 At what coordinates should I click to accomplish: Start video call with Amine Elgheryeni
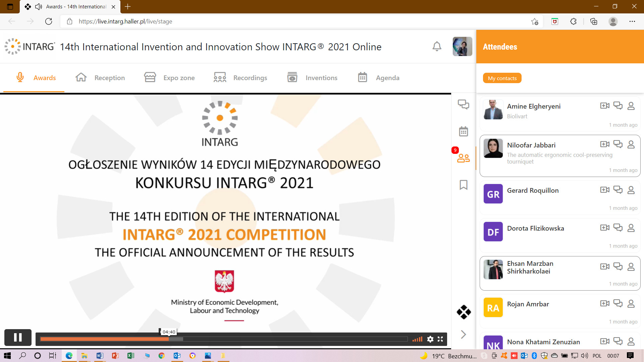(x=605, y=106)
